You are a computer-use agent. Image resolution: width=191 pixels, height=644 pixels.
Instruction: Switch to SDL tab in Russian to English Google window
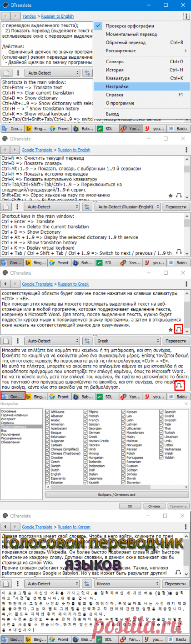106,263
